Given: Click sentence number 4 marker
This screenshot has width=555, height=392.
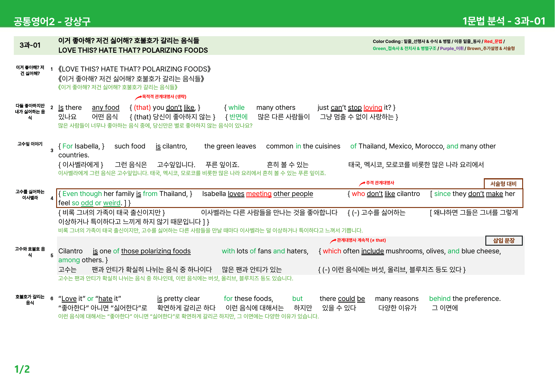Looking at the screenshot, I should (x=52, y=198).
